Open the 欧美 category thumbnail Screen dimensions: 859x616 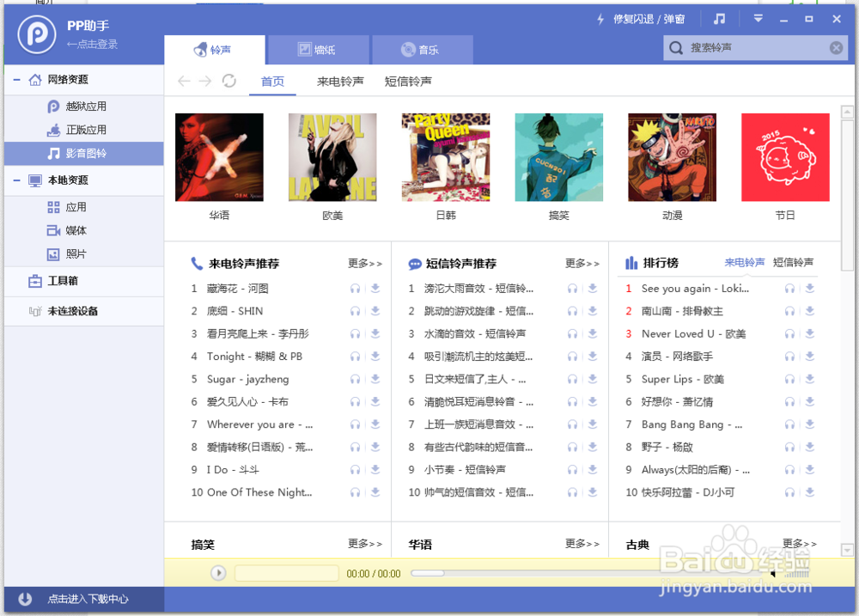click(x=332, y=157)
